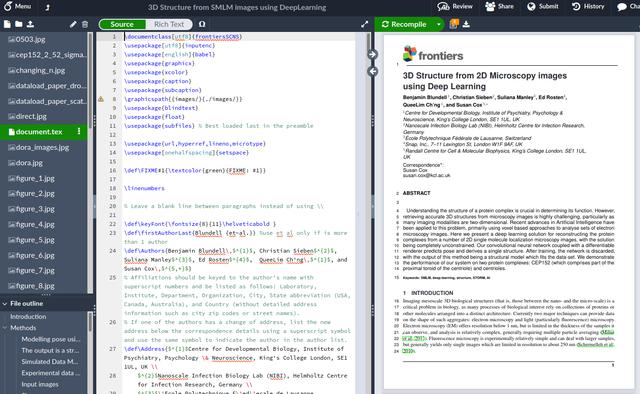The width and height of the screenshot is (640, 394).
Task: Create a new folder icon
Action: (x=18, y=24)
